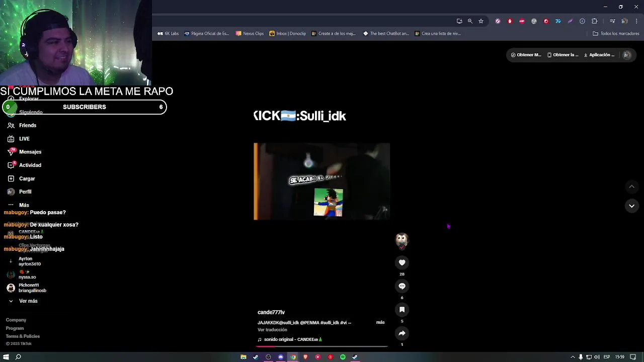Open volume control in system tray
Viewport: 644px width, 362px height.
[597, 357]
